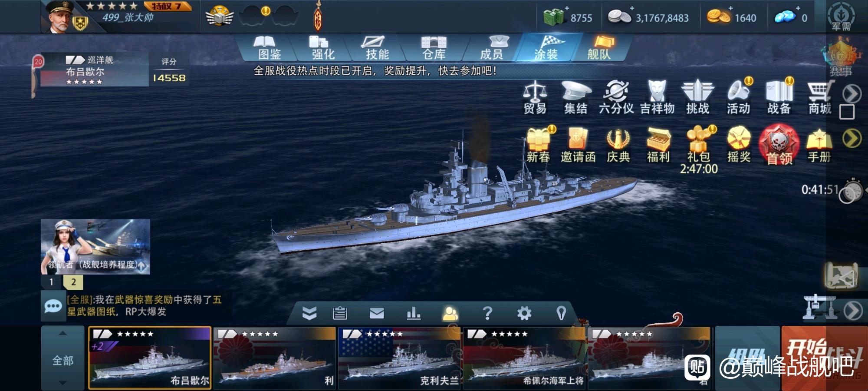Open the 摇奖 lottery wheel icon
Image resolution: width=868 pixels, height=391 pixels.
tap(739, 145)
